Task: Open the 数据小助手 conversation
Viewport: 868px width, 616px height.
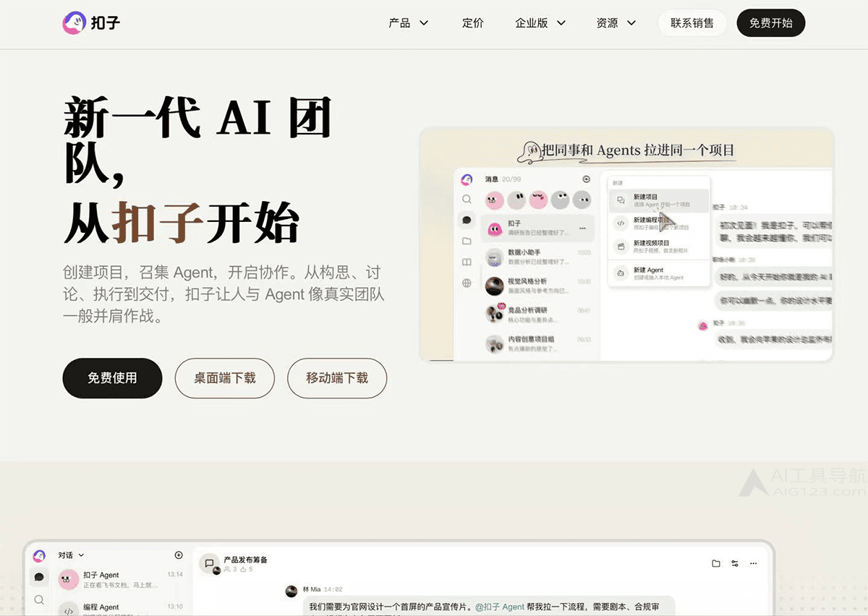Action: click(537, 256)
